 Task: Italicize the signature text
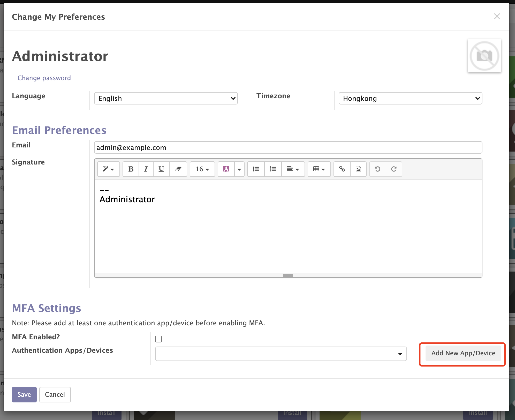[146, 169]
